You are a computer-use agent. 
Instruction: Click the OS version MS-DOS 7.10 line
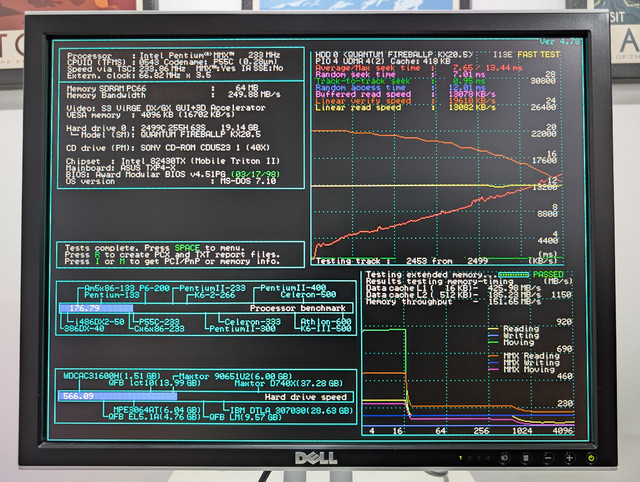171,181
